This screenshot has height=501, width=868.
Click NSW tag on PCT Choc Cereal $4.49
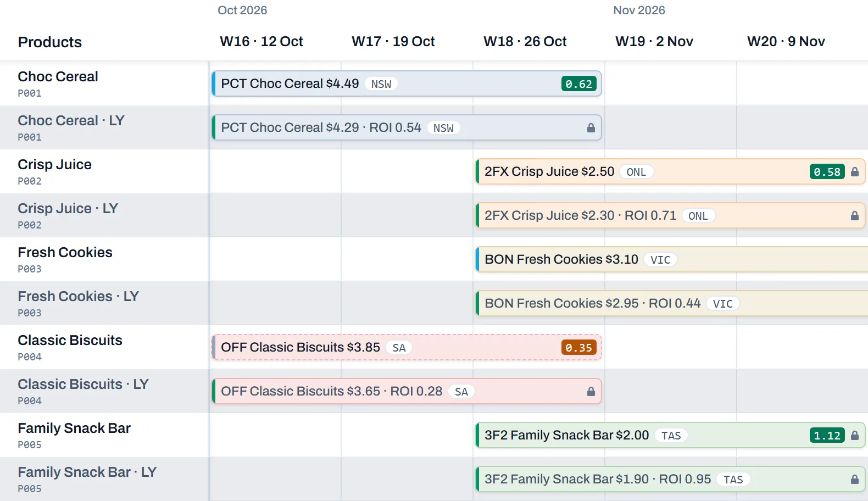[x=381, y=84]
